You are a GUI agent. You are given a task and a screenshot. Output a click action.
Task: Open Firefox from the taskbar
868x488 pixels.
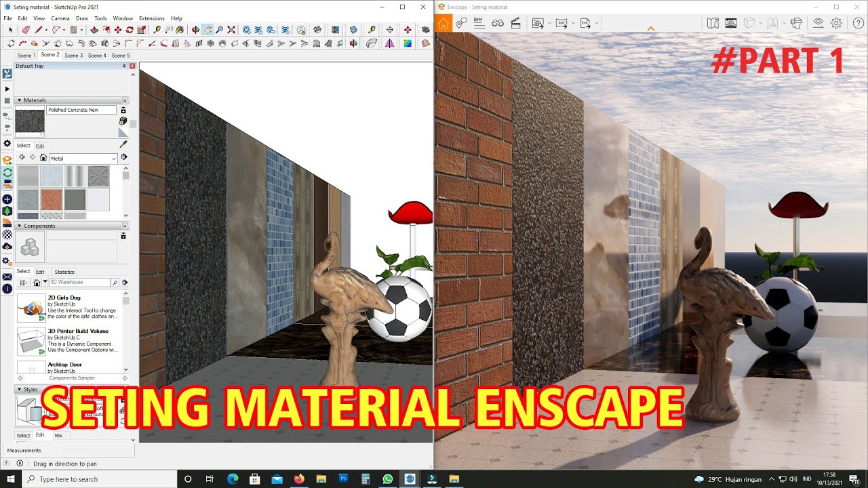[299, 479]
